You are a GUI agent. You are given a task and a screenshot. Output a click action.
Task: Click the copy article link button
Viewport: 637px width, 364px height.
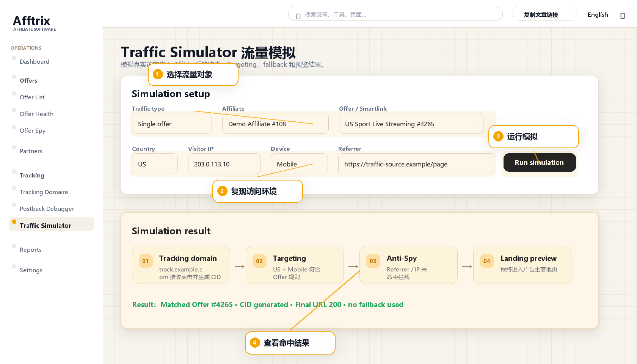point(545,14)
